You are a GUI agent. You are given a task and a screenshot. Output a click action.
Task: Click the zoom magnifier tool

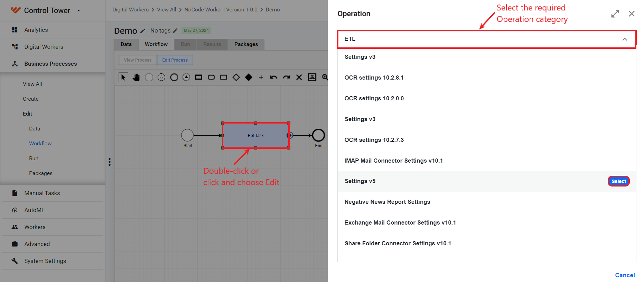coord(325,77)
